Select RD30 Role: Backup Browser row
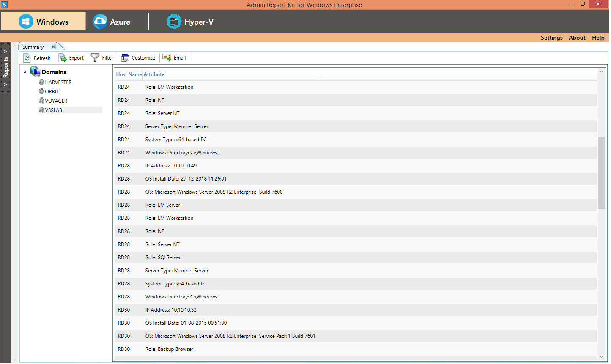The image size is (611, 364). [356, 349]
